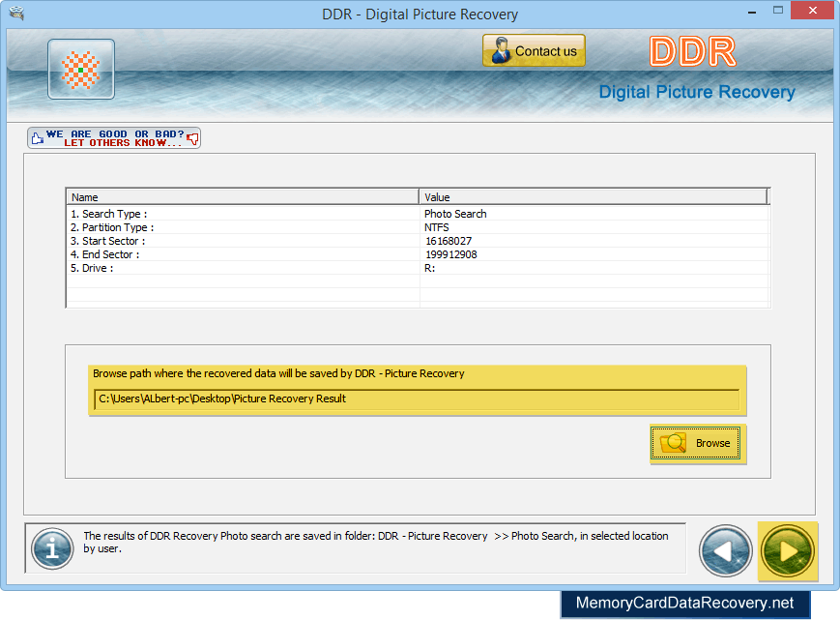Click the Browse button

coord(695,443)
